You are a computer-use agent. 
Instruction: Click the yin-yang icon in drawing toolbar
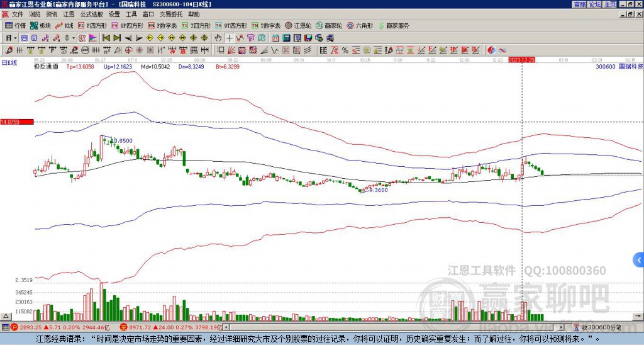[x=492, y=50]
